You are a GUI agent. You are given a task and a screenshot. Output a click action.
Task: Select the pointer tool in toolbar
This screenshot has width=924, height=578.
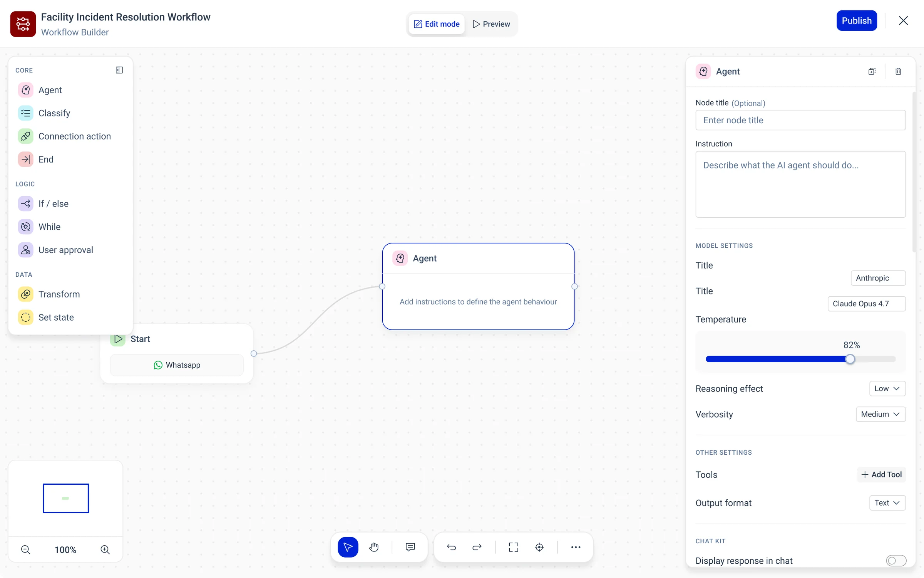[348, 547]
